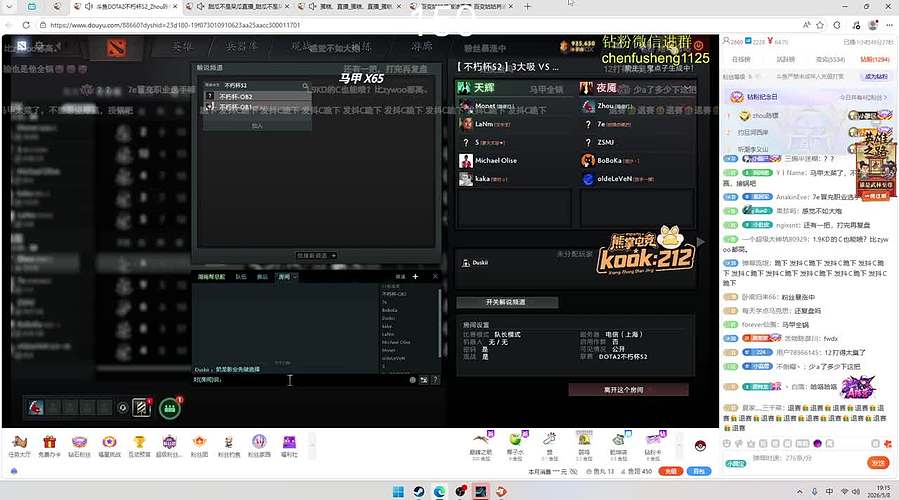Show hidden system tray icons chevron

[799, 492]
